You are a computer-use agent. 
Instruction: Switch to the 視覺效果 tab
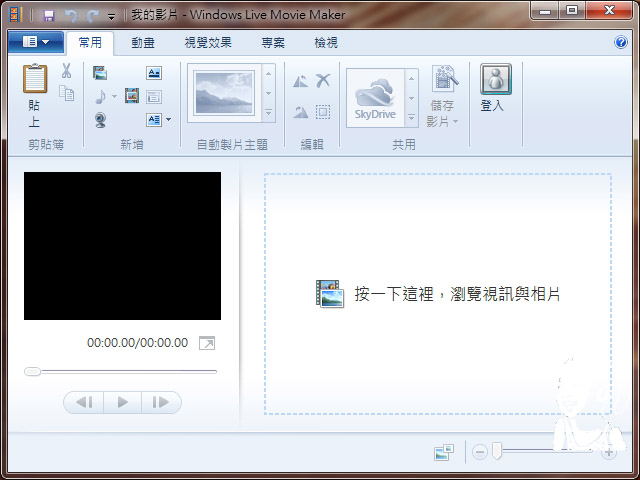(208, 42)
